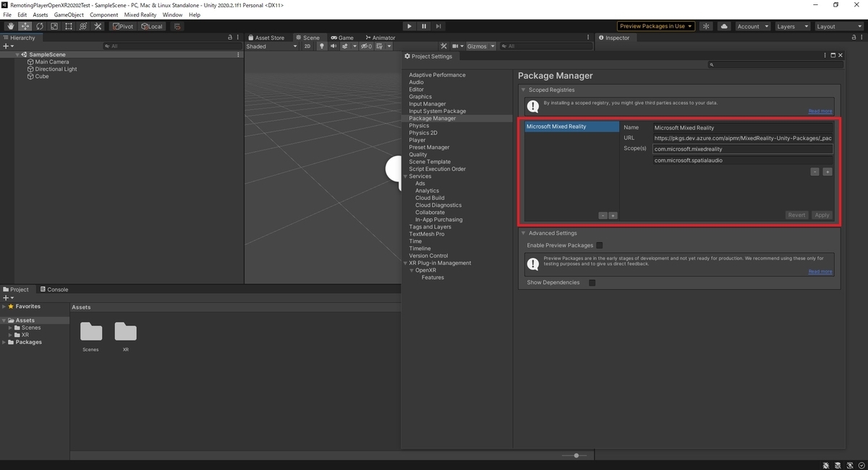868x470 pixels.
Task: Select the Rect Transform tool
Action: 68,26
